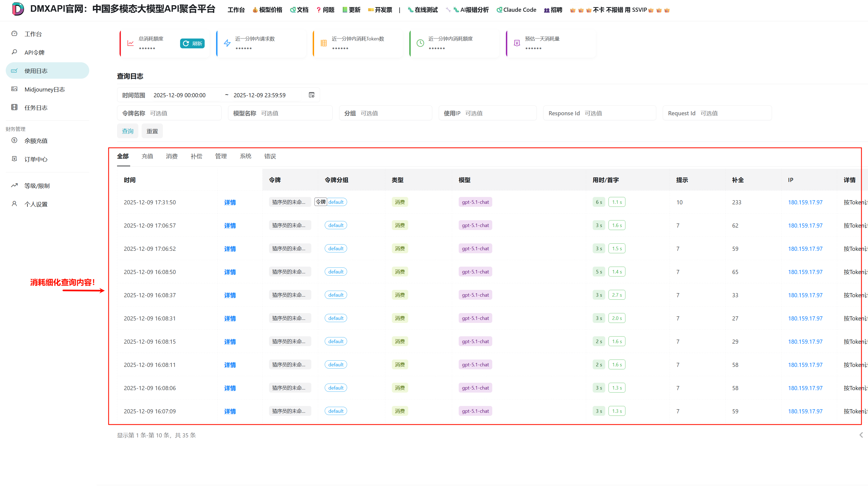Click the 等级/限制 trend arrow icon
Screen dimensions: 868x486
pos(14,185)
